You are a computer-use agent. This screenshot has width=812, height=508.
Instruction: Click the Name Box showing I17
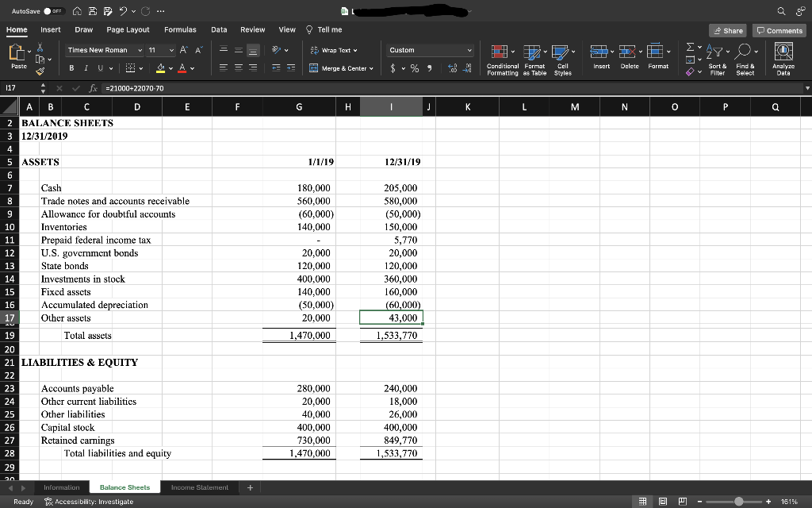click(21, 88)
